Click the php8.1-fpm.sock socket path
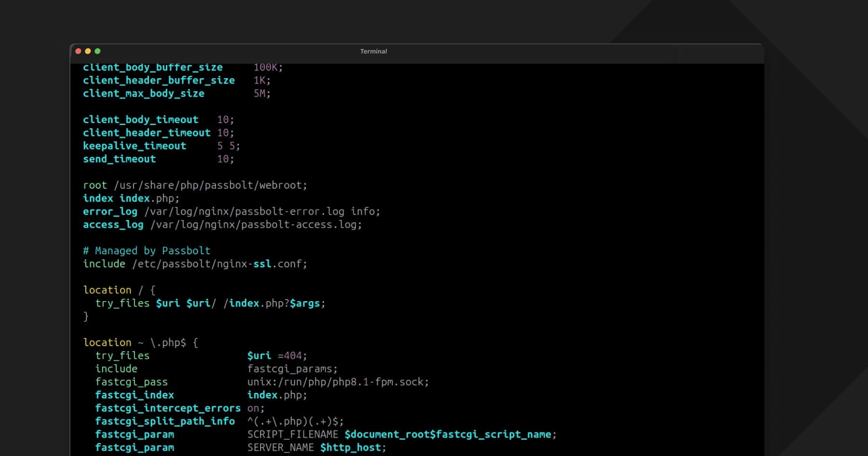The image size is (868, 456). click(x=338, y=382)
